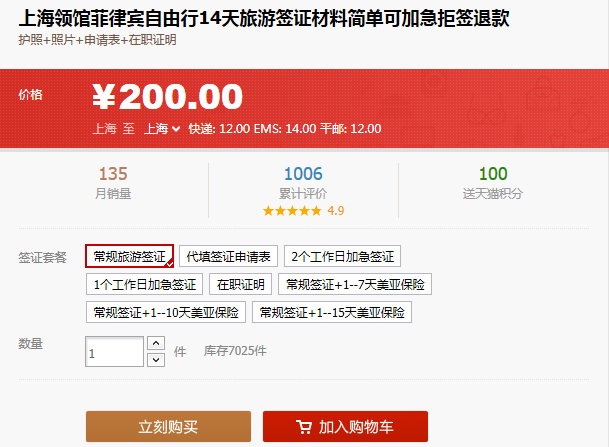Click the 立刻购买 button

168,426
